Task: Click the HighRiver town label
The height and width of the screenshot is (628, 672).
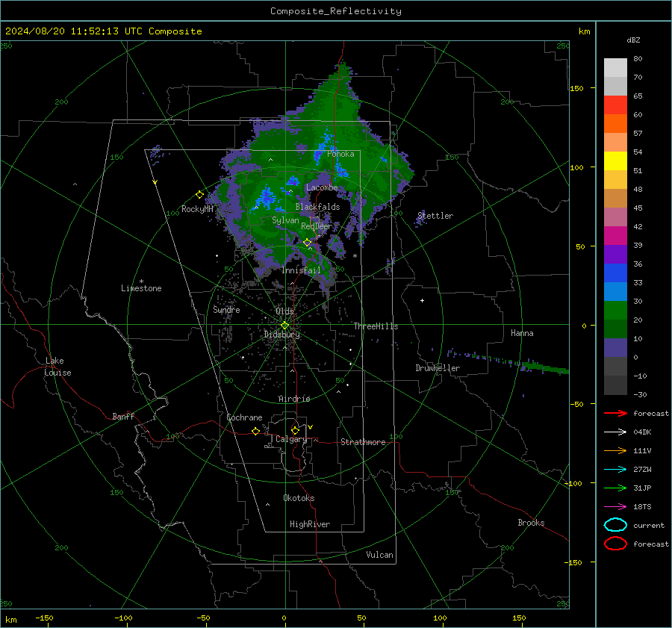Action: click(x=310, y=524)
